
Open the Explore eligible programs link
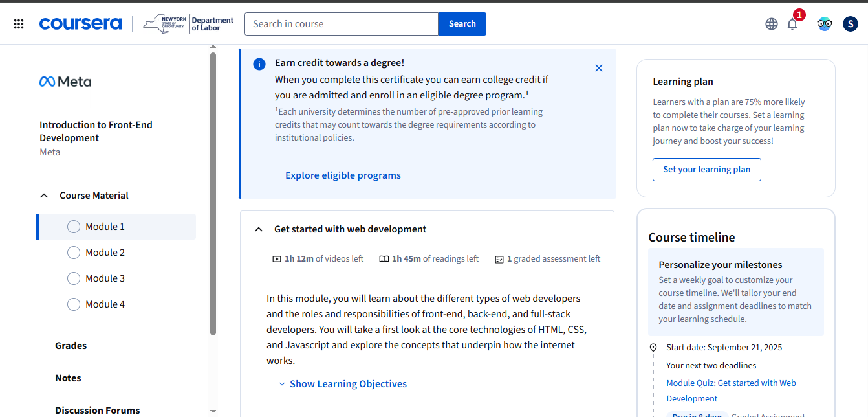343,175
